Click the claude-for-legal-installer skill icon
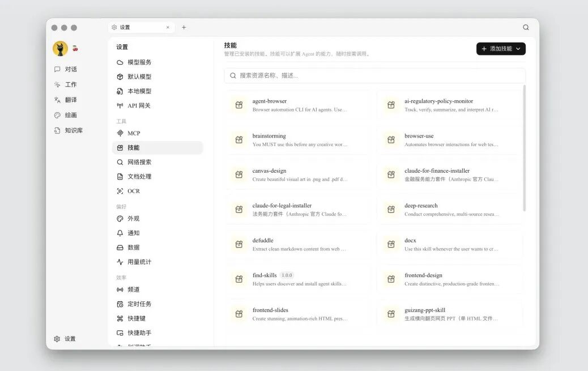This screenshot has height=371, width=588. (x=239, y=210)
